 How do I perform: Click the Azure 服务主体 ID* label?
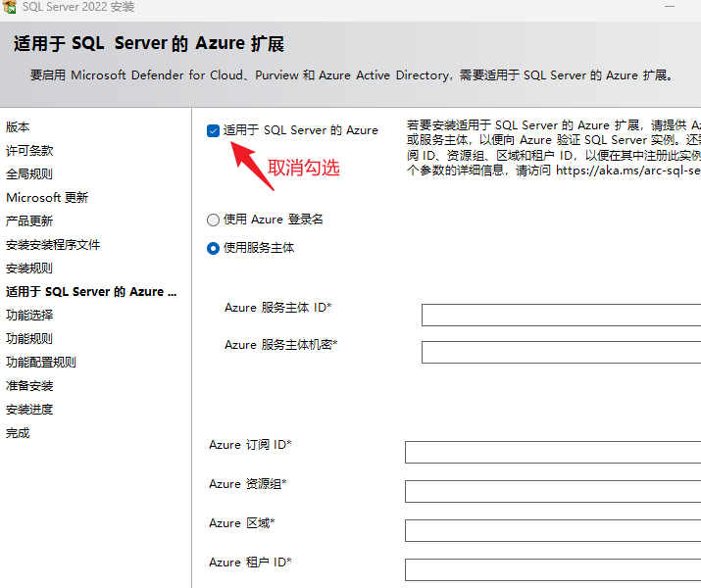278,308
